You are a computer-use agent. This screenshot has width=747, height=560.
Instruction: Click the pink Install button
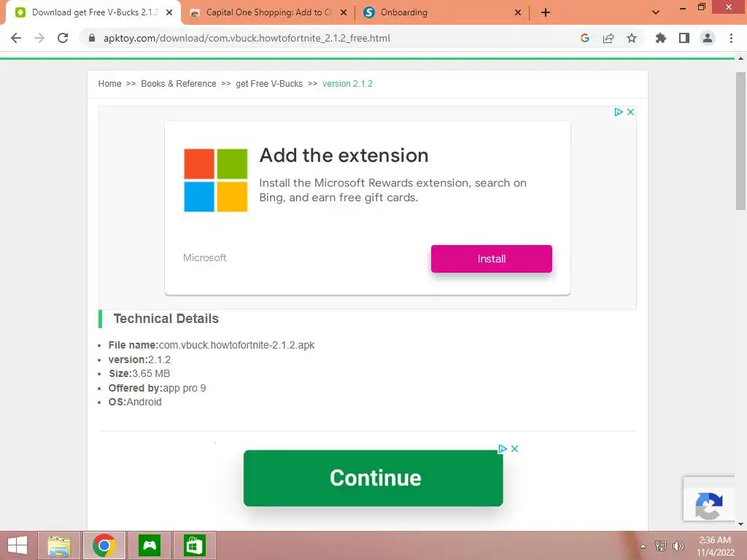(x=491, y=259)
